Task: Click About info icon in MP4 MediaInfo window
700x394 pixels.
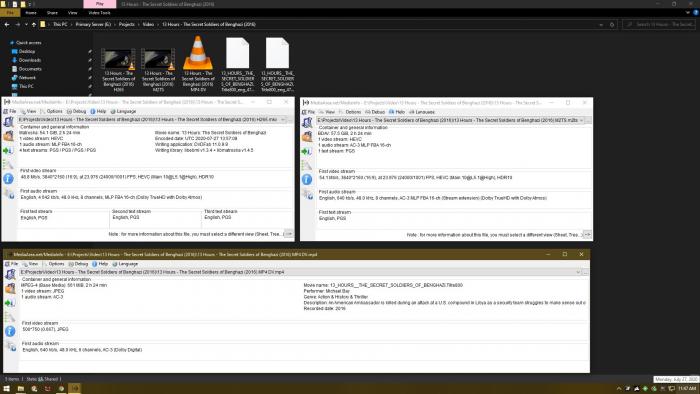Action: [x=10, y=331]
